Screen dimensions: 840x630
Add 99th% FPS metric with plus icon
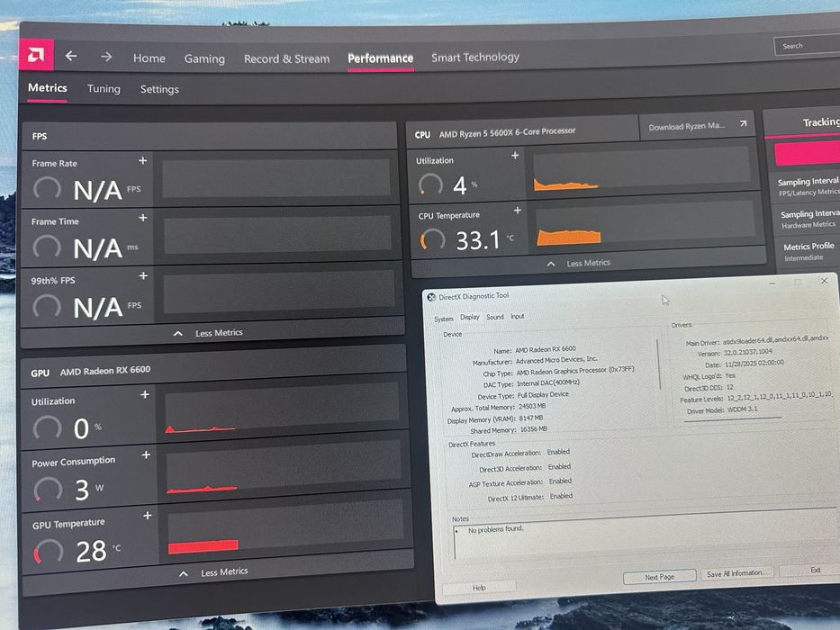tap(143, 275)
